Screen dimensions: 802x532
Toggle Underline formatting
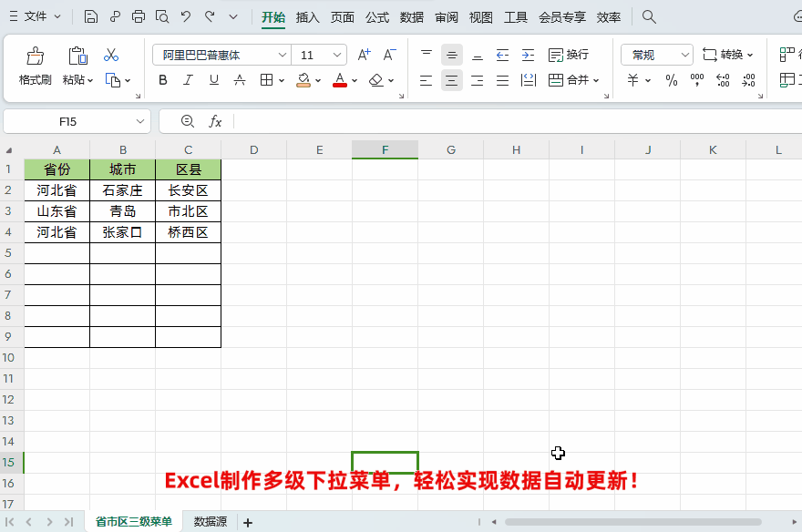point(214,80)
